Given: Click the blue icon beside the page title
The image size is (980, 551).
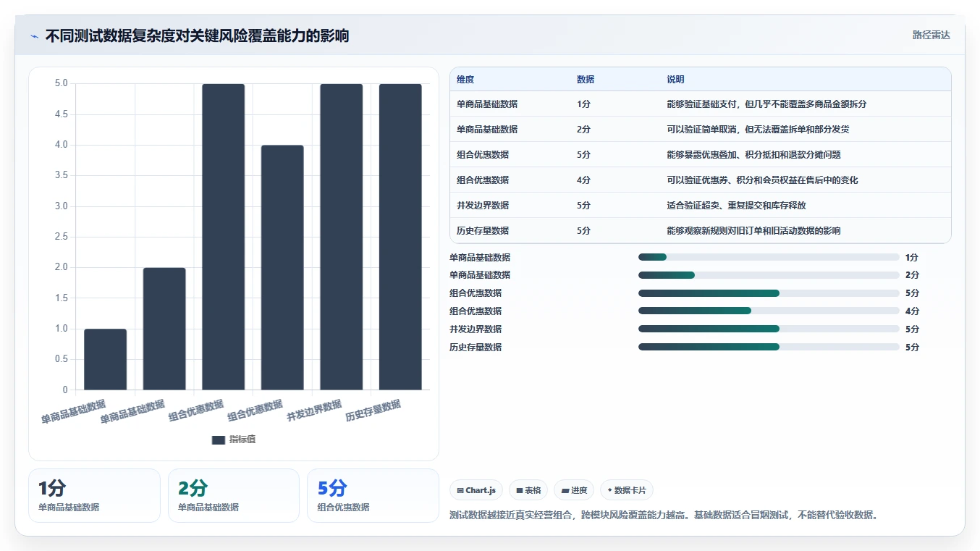Looking at the screenshot, I should coord(34,36).
